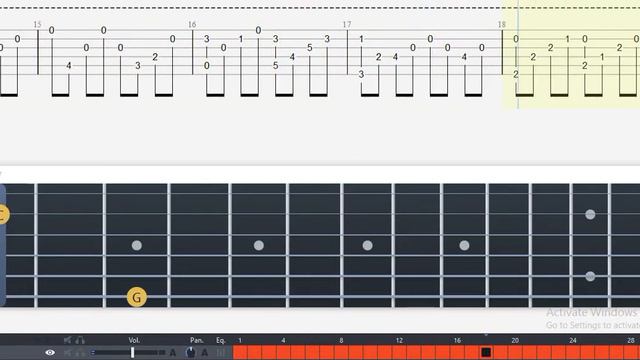Click measure number 18 above the tab
Screen dimensions: 640x360
502,24
